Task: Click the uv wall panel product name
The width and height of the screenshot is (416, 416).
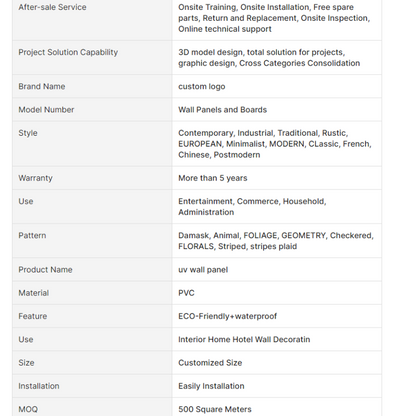Action: [203, 270]
